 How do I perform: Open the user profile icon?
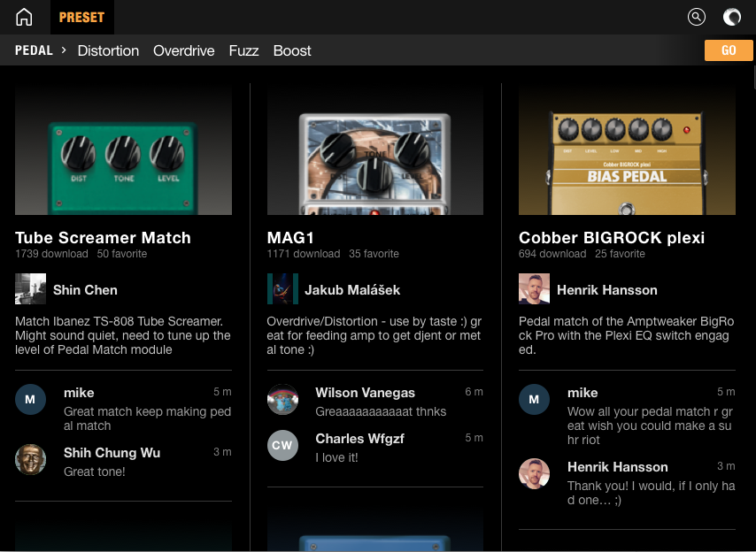coord(732,17)
